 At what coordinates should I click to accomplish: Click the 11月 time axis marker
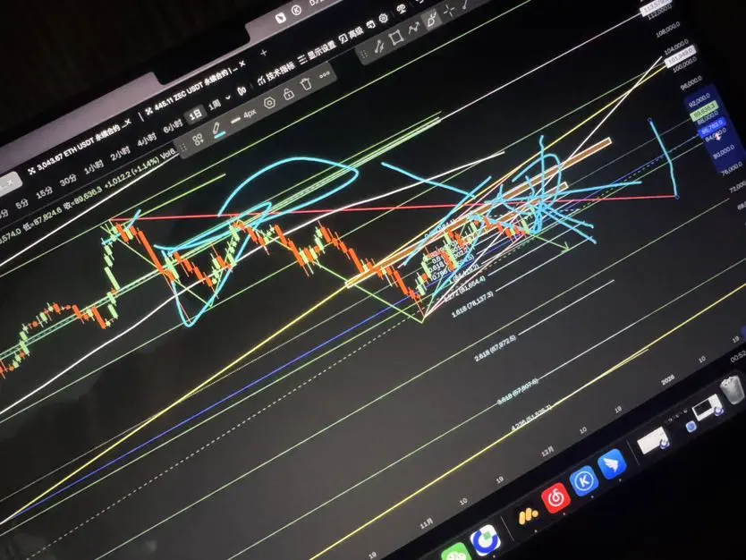(x=427, y=523)
